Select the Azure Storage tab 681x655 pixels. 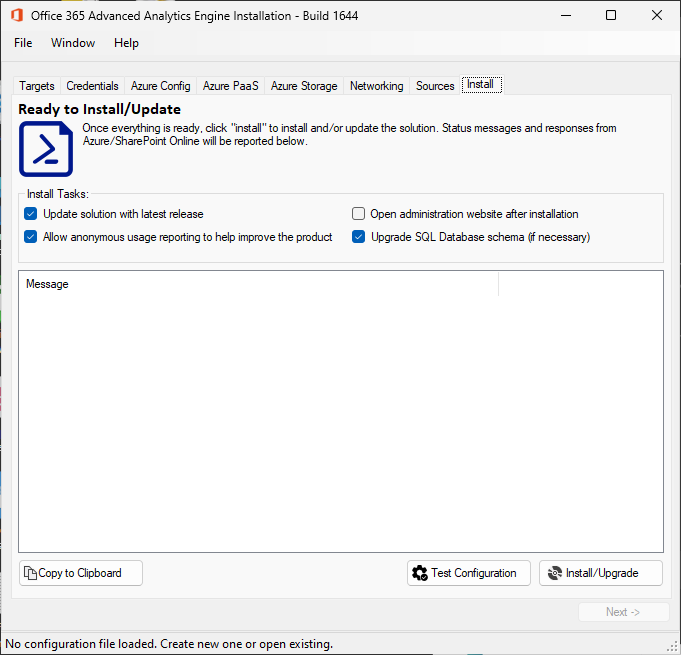[x=304, y=86]
